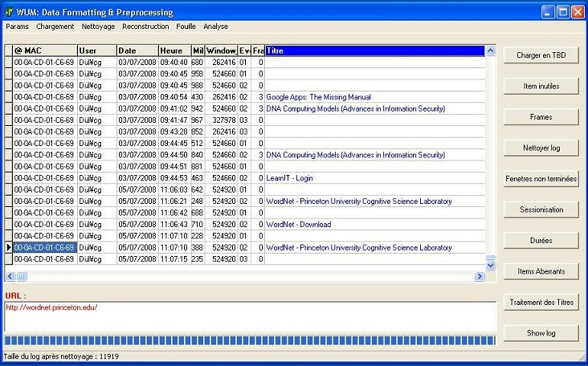Open the Chargement menu
Image resolution: width=588 pixels, height=366 pixels.
[x=55, y=26]
